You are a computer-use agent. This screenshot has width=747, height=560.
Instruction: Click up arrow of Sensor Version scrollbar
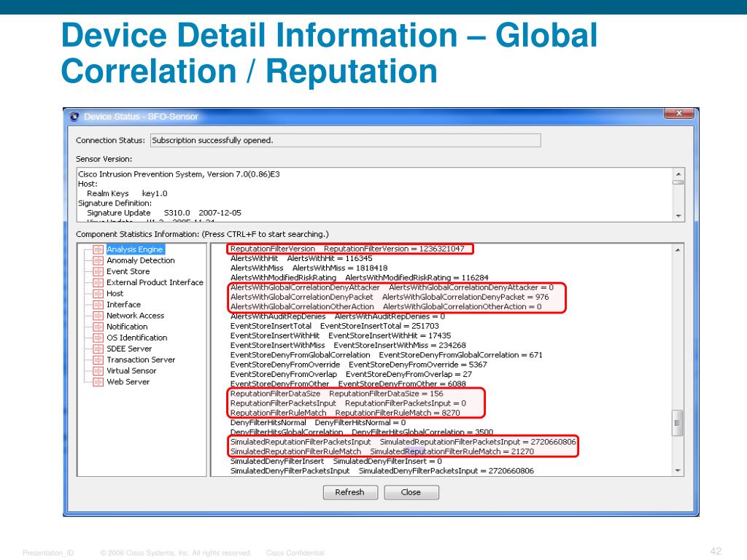[x=678, y=174]
